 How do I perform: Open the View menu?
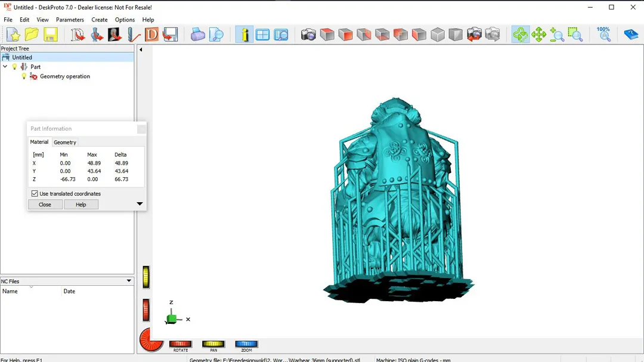coord(42,20)
